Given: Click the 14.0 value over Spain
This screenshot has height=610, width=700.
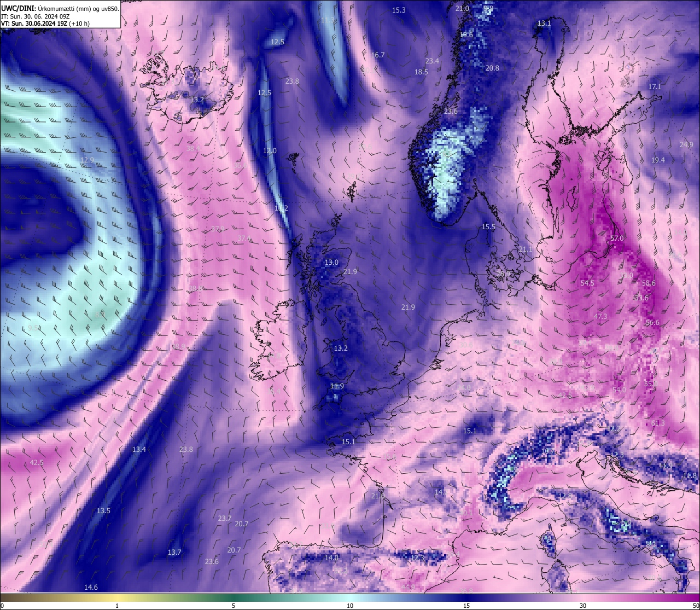Looking at the screenshot, I should click(x=331, y=558).
